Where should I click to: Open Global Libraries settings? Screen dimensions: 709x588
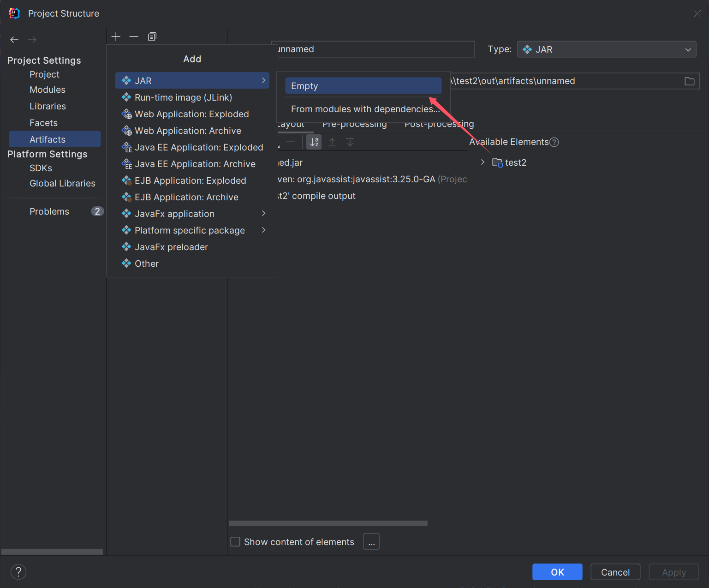coord(62,183)
